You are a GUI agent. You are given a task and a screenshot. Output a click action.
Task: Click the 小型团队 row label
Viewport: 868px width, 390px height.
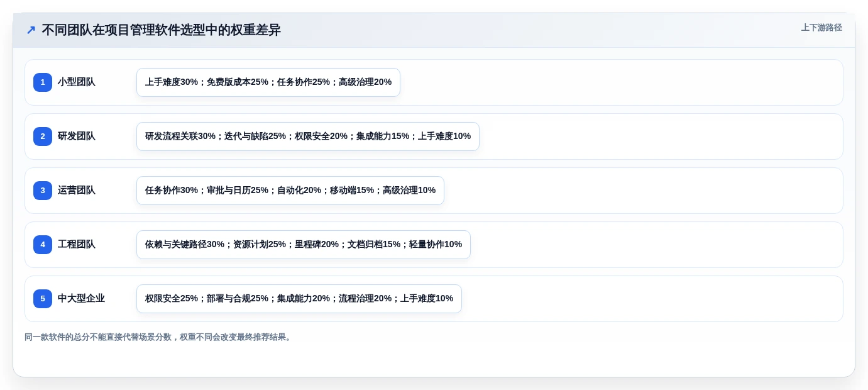click(x=77, y=82)
